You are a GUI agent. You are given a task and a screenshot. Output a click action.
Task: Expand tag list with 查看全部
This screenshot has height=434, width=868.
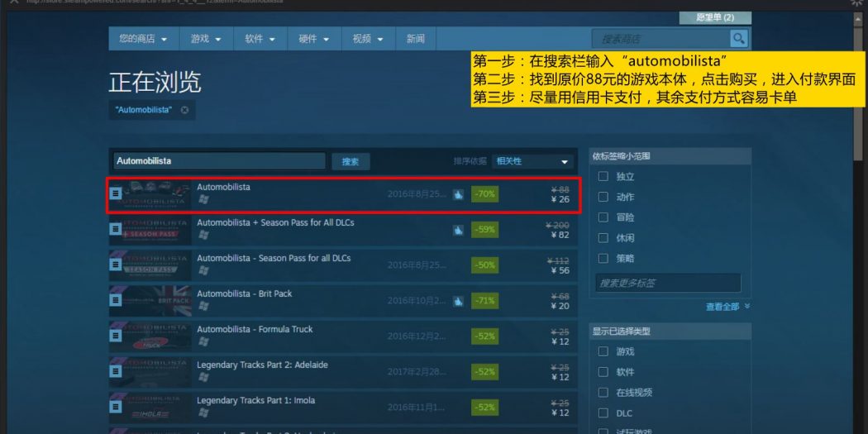(727, 306)
